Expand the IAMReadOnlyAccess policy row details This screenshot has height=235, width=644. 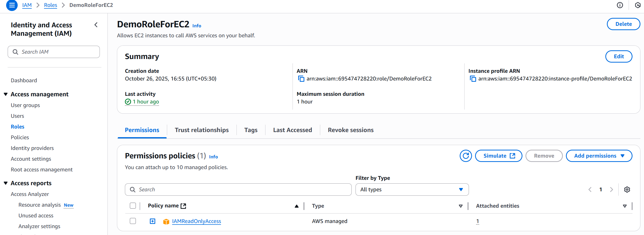(153, 221)
